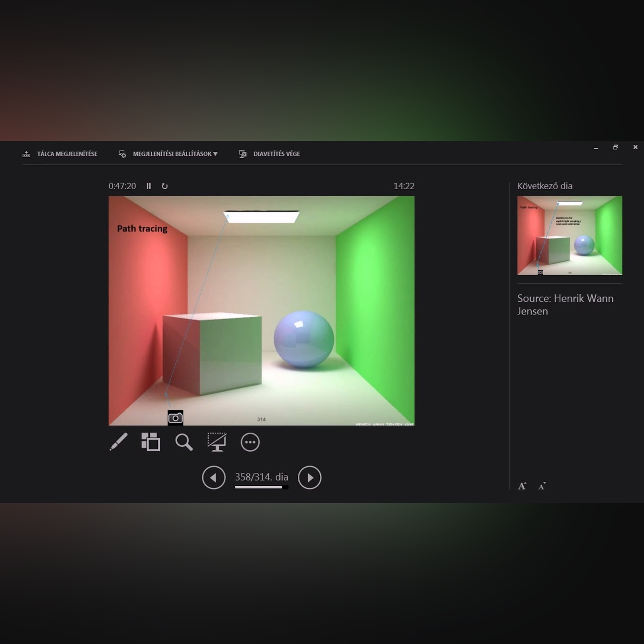Screen dimensions: 644x644
Task: Show all slides grid view
Action: [x=151, y=442]
